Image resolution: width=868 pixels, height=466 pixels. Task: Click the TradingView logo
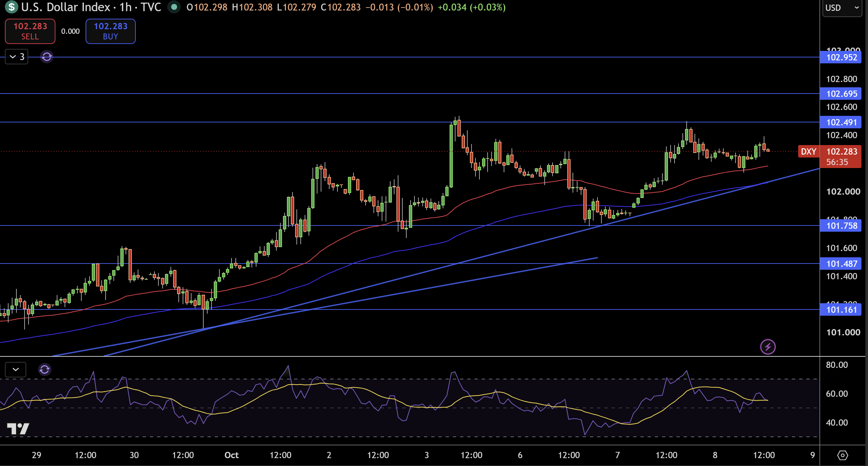click(x=18, y=429)
